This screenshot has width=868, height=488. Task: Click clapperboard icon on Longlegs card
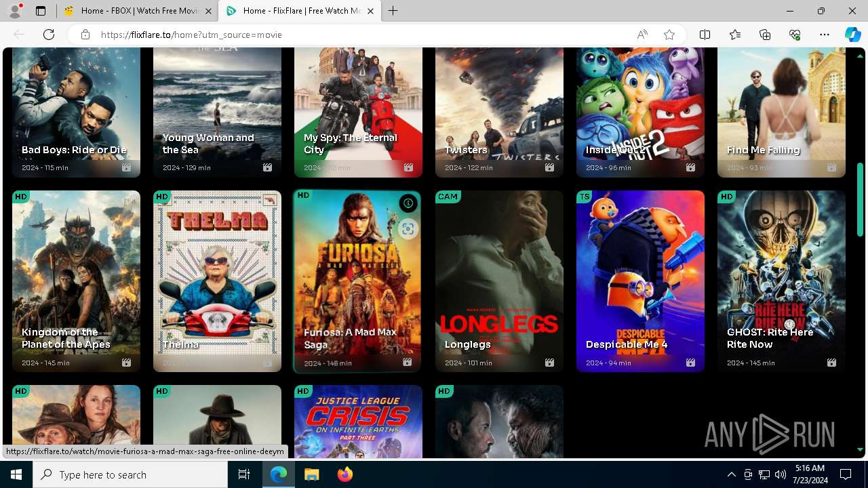point(549,363)
